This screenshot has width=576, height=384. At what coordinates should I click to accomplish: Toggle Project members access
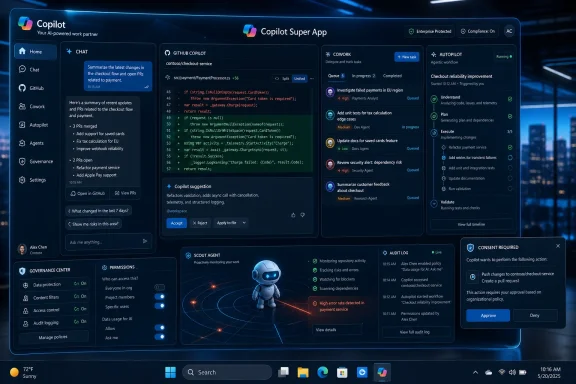click(160, 297)
